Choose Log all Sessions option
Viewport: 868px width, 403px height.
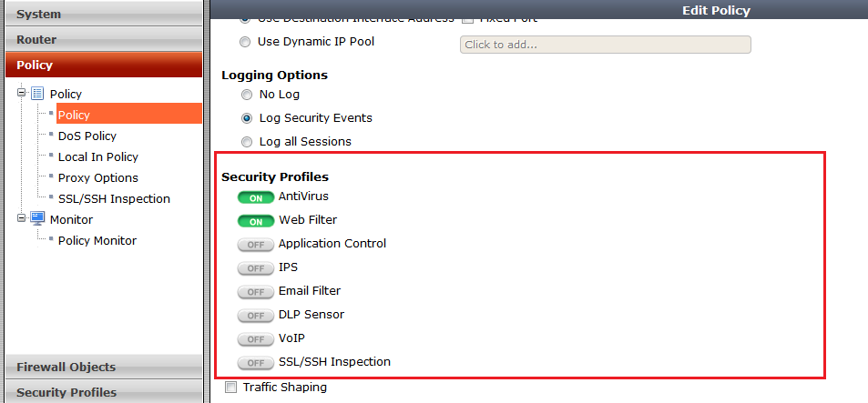pyautogui.click(x=246, y=142)
